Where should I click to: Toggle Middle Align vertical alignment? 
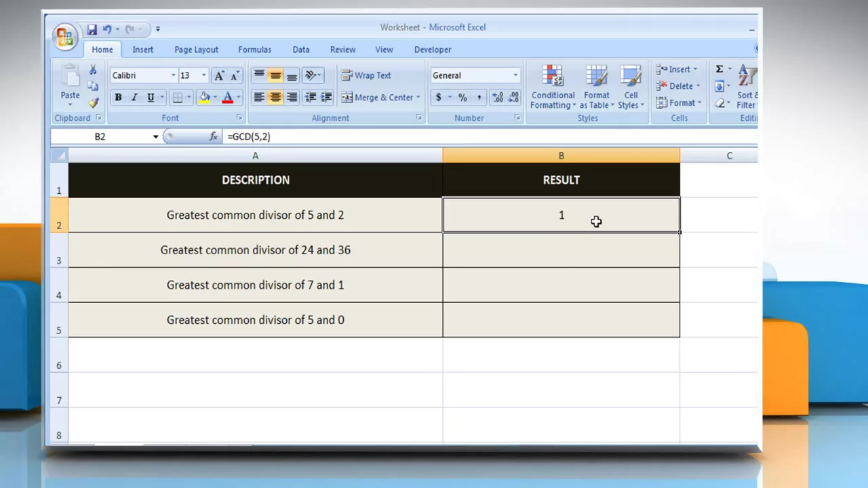(x=275, y=75)
